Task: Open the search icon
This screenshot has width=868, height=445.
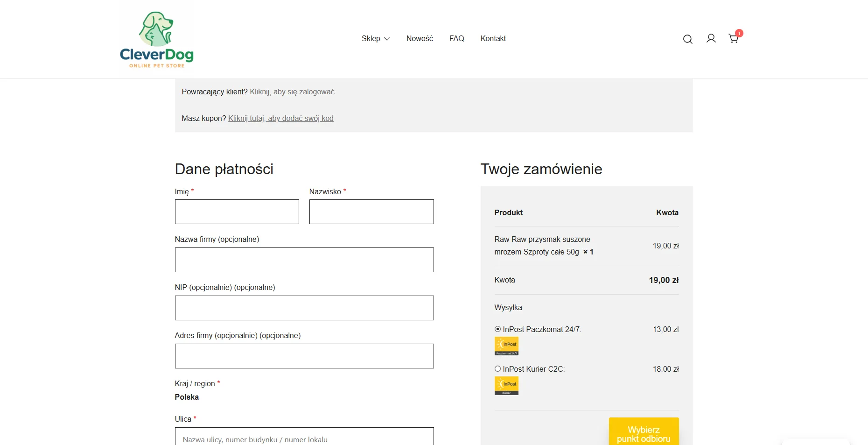Action: 687,39
